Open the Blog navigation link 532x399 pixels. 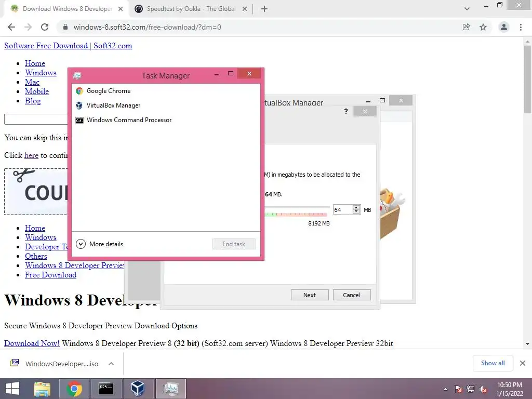click(33, 101)
